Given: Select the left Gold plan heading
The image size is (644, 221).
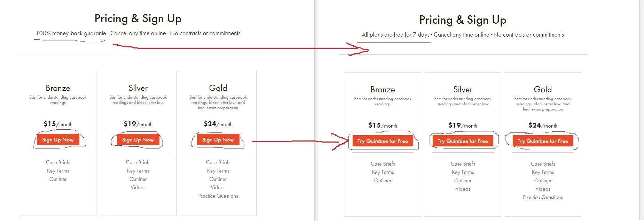Looking at the screenshot, I should 218,88.
